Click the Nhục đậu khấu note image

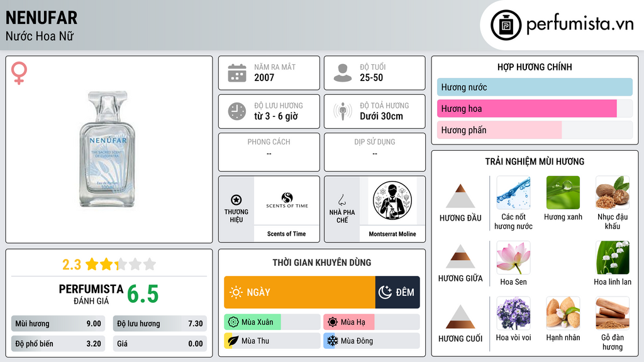point(613,193)
